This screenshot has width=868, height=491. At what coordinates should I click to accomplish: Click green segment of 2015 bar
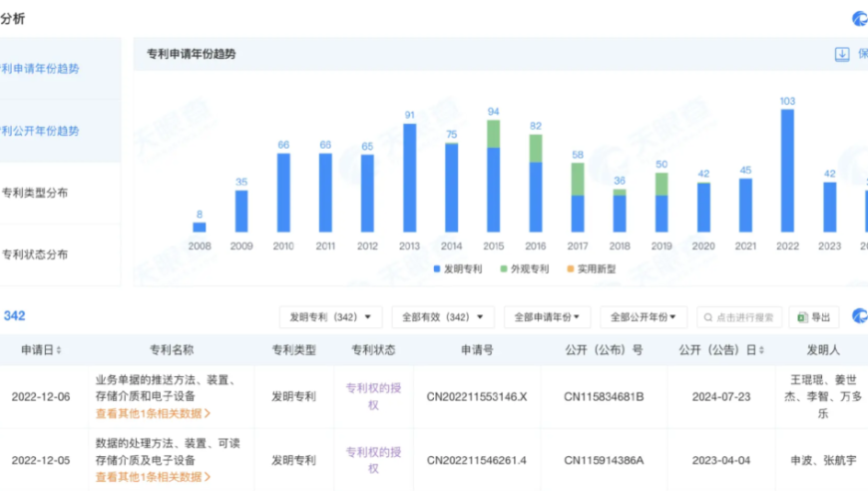(493, 134)
